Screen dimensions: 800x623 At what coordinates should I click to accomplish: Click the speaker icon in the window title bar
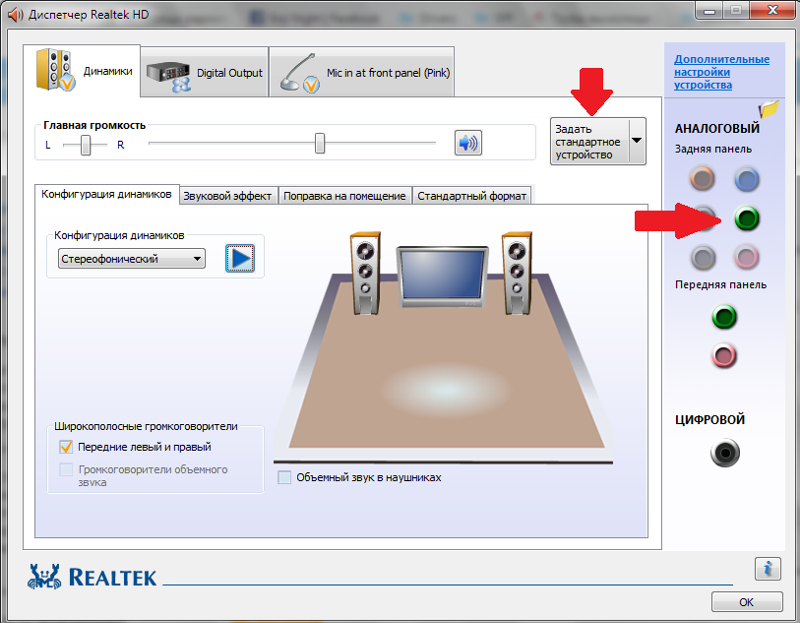click(16, 14)
